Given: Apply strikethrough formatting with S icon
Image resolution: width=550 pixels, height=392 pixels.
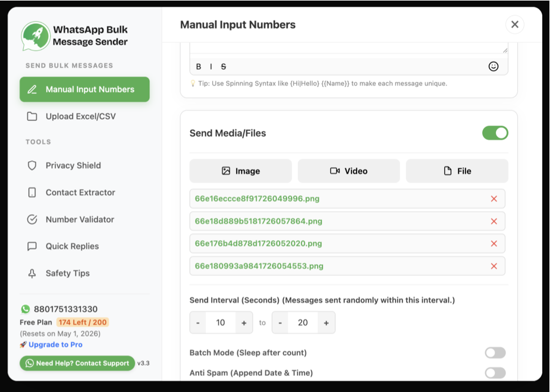Looking at the screenshot, I should pos(224,67).
